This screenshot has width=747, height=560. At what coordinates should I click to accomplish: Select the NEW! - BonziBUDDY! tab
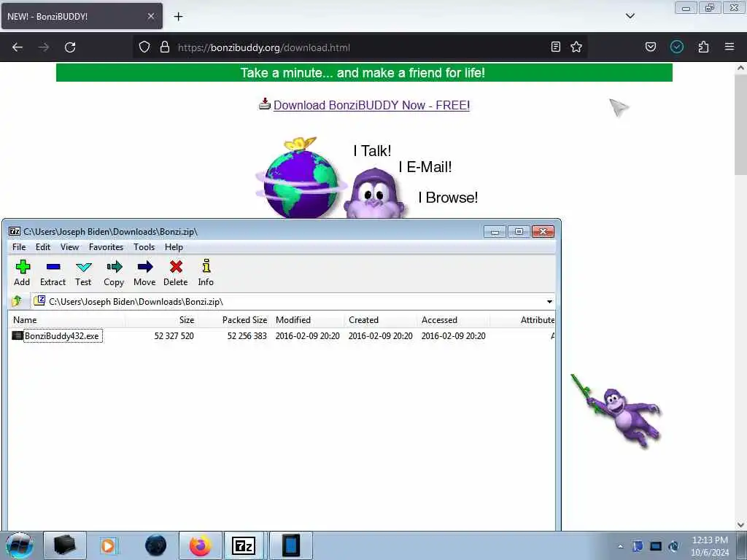pyautogui.click(x=82, y=16)
